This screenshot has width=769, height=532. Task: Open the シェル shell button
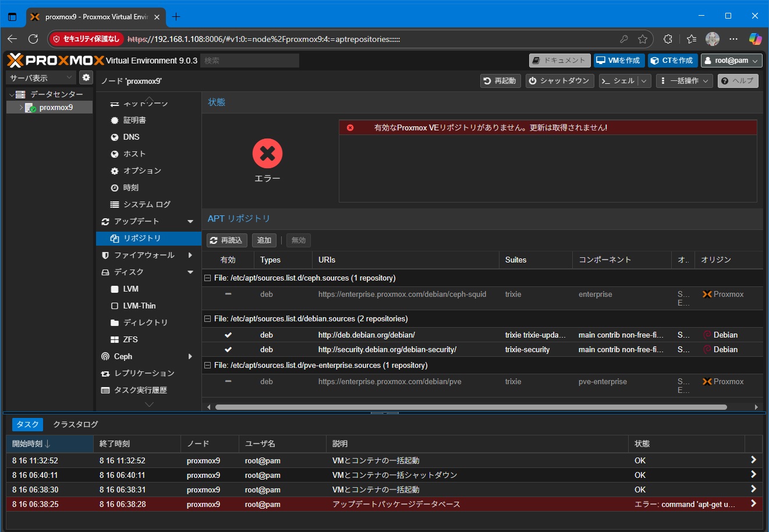[x=618, y=81]
